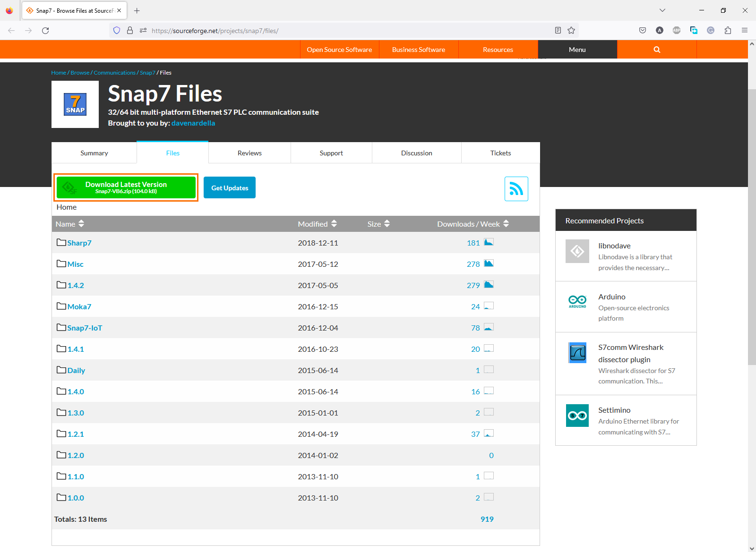Click inside the browser address bar
This screenshot has width=756, height=552.
pyautogui.click(x=331, y=30)
